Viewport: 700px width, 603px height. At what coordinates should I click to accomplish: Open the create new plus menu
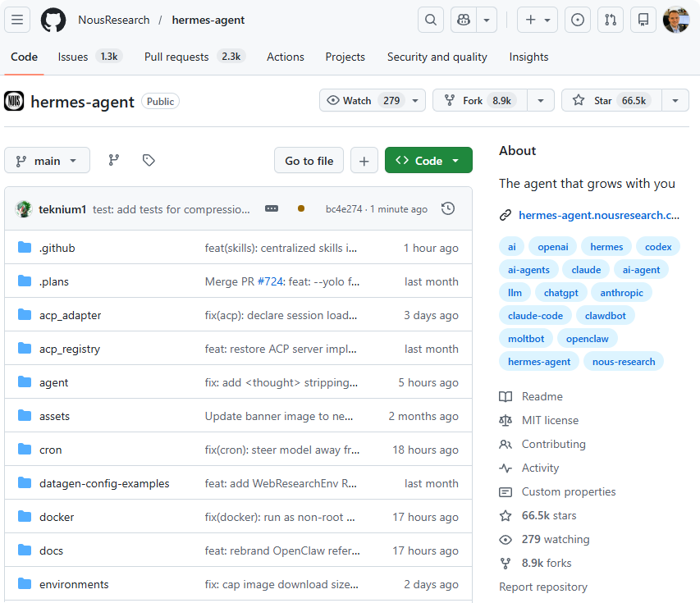point(538,20)
